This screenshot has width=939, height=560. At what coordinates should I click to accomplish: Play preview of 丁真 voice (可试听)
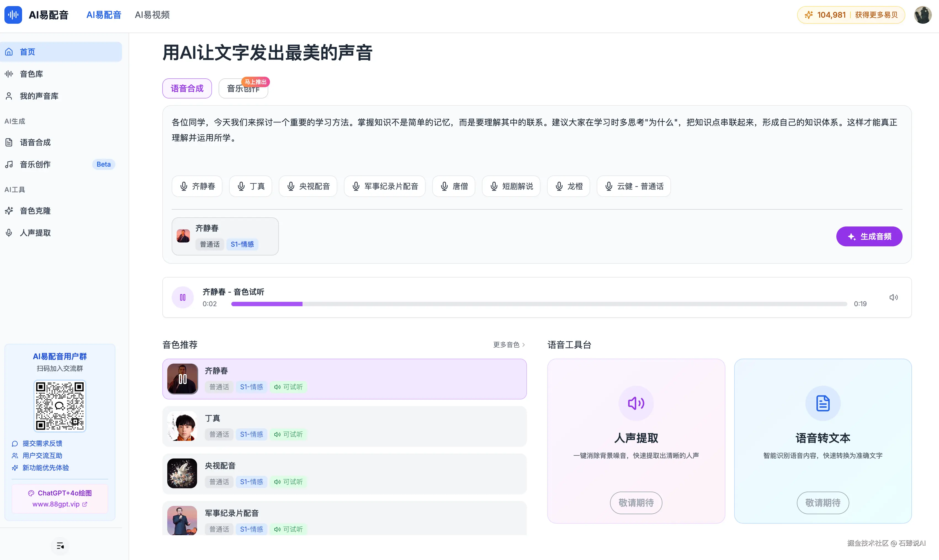289,434
